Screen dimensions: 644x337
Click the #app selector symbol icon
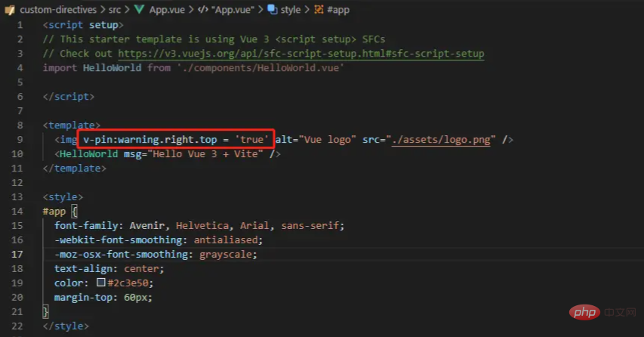click(x=319, y=10)
